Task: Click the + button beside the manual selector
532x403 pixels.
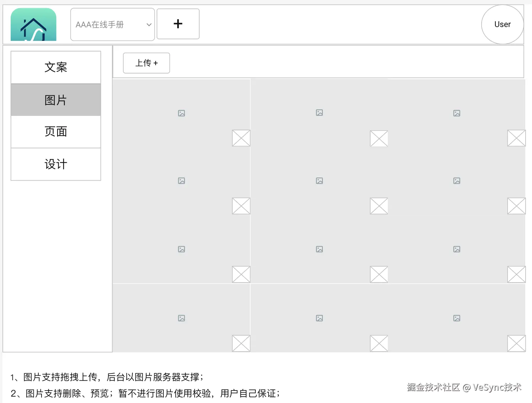Action: point(178,24)
